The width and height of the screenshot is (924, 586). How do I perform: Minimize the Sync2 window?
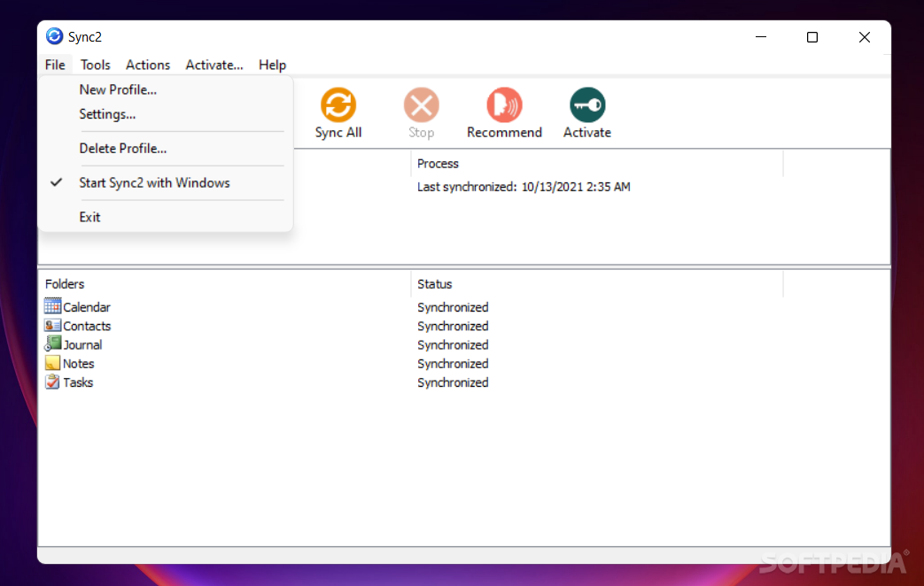click(761, 36)
